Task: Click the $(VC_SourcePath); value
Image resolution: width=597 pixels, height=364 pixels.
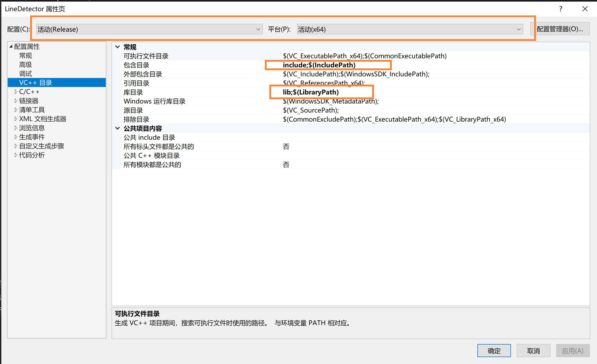Action: tap(311, 110)
